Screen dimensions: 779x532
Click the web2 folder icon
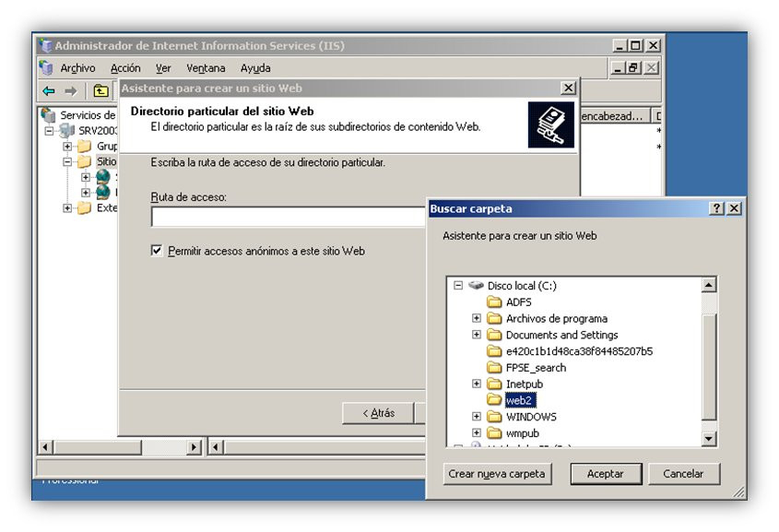tap(494, 400)
